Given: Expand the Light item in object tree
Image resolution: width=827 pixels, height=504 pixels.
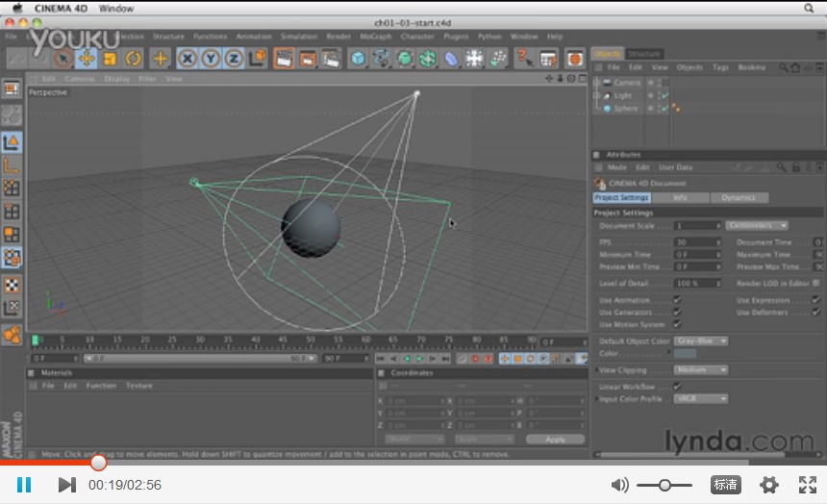Looking at the screenshot, I should [596, 95].
